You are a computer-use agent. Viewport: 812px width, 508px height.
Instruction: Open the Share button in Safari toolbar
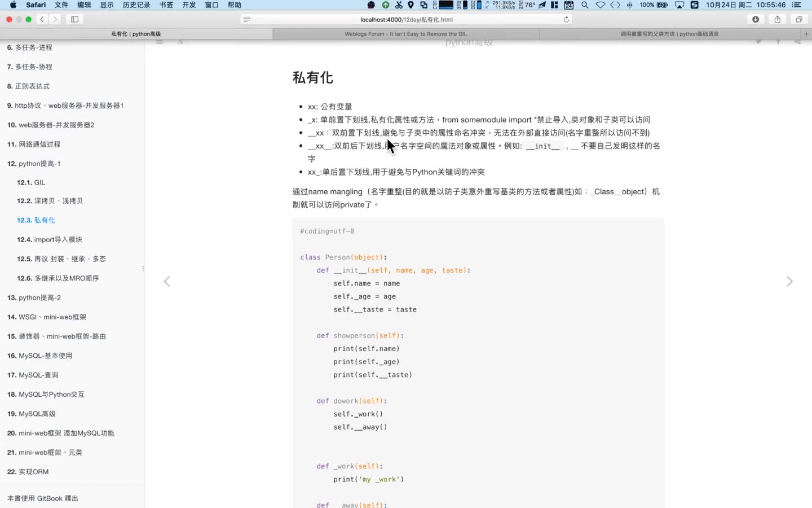pos(778,19)
